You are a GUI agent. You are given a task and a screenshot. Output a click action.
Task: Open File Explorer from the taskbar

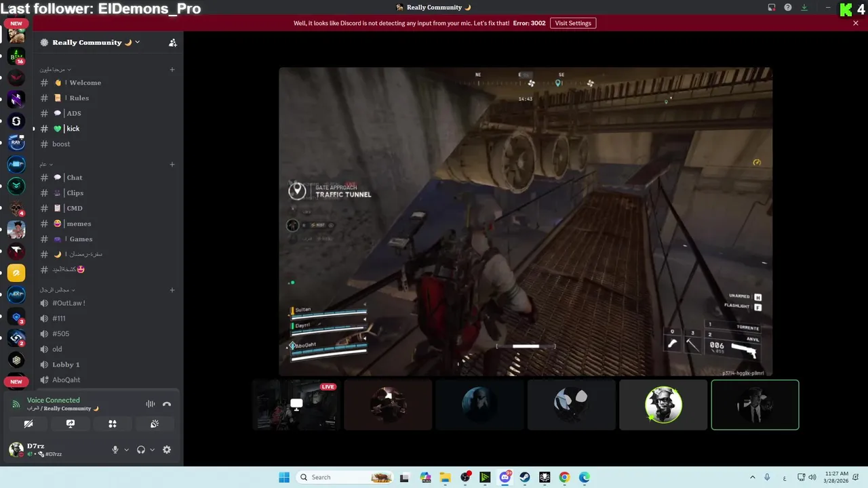pyautogui.click(x=445, y=477)
